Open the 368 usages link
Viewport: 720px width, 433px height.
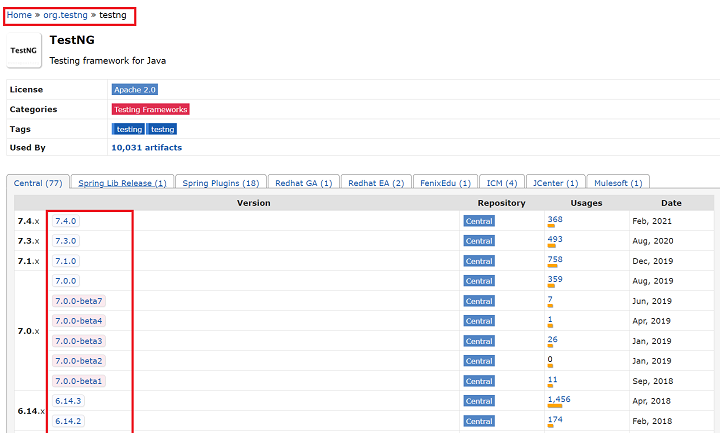(555, 219)
